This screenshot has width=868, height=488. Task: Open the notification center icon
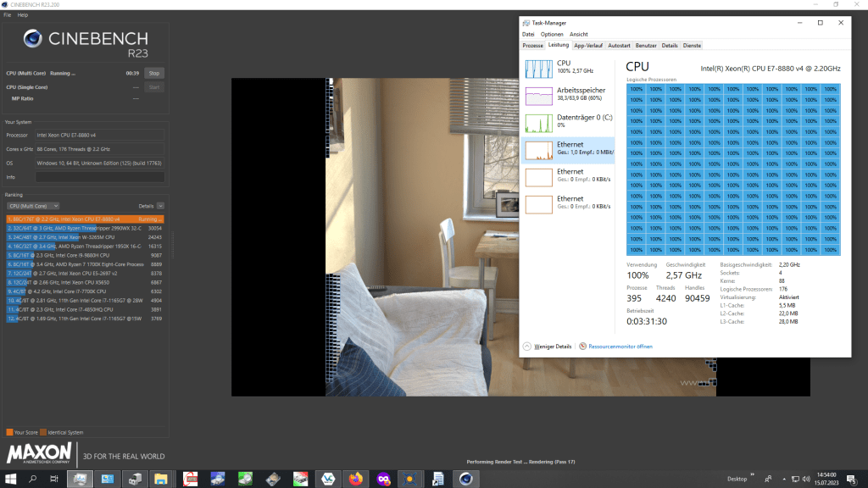pyautogui.click(x=851, y=480)
